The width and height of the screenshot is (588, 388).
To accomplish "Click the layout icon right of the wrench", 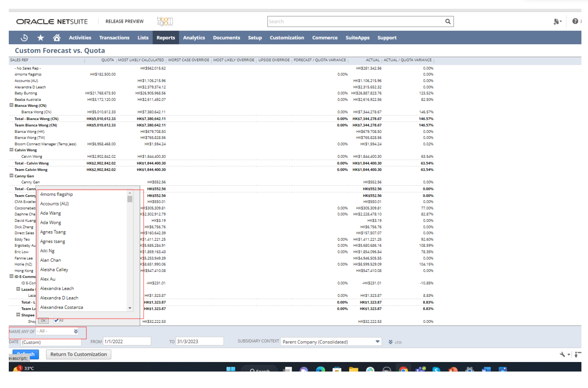I will point(578,354).
